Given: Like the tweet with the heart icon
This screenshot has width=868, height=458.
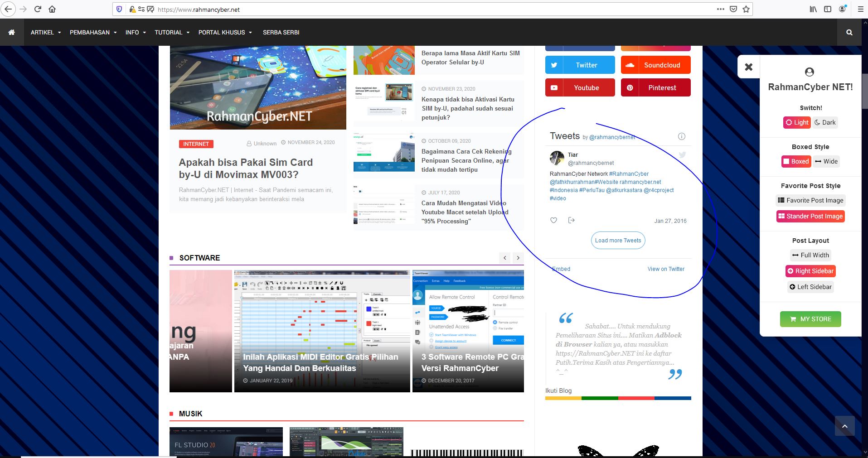Looking at the screenshot, I should click(x=553, y=220).
